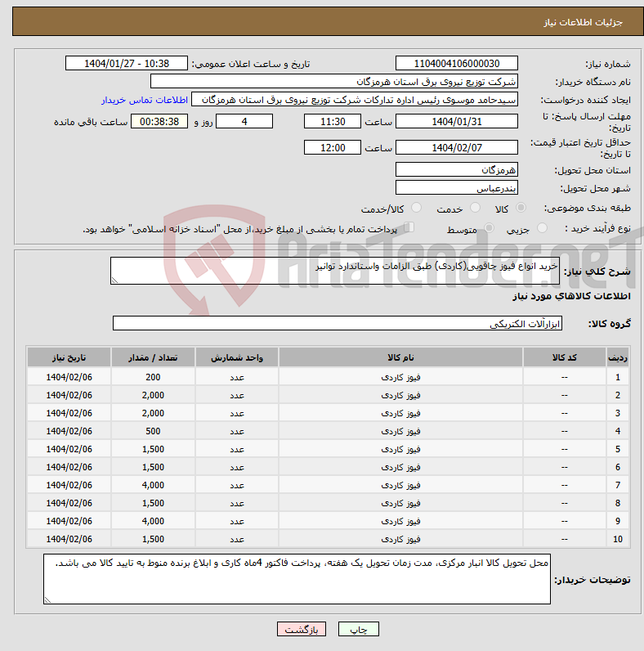
Task: Click فیوز کاردی in row 10
Action: coord(400,539)
